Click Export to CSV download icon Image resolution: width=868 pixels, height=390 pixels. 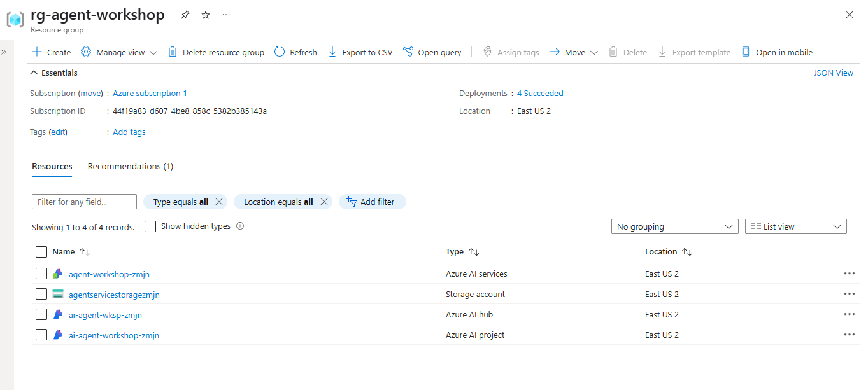point(332,52)
